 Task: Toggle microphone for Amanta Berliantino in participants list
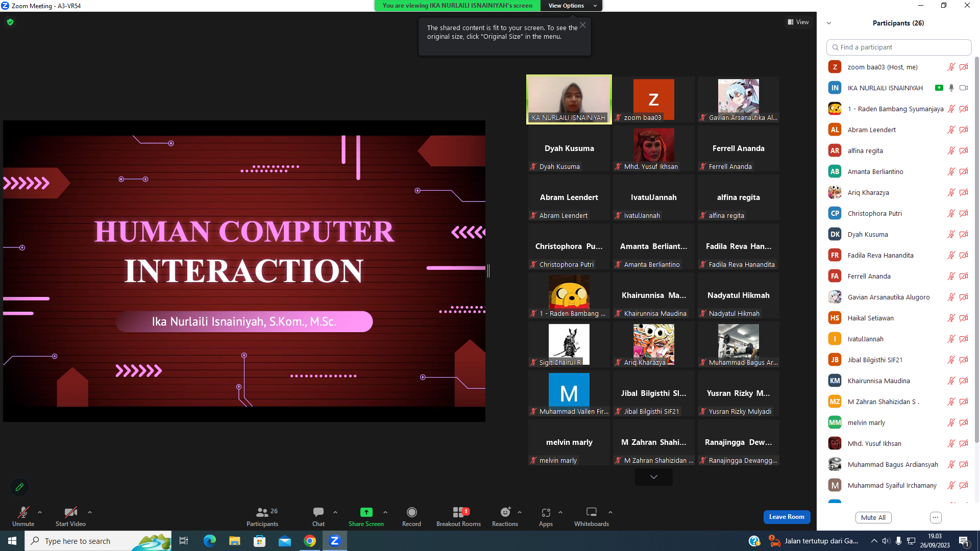951,171
